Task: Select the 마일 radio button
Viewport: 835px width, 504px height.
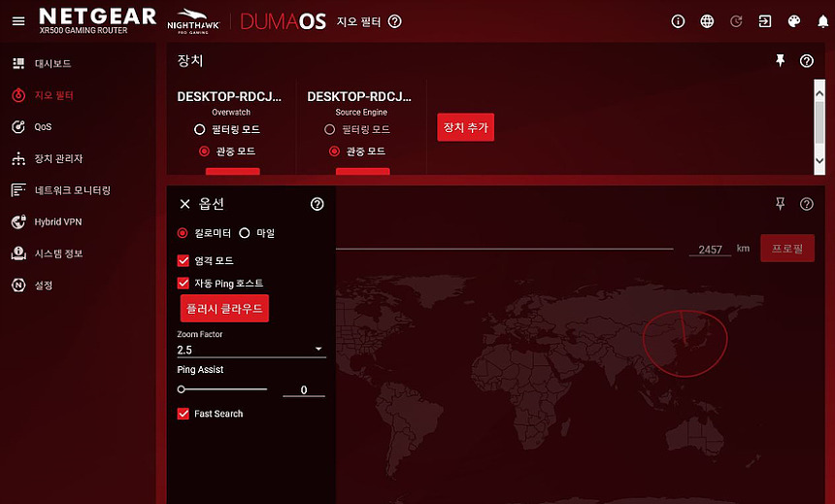Action: [245, 233]
